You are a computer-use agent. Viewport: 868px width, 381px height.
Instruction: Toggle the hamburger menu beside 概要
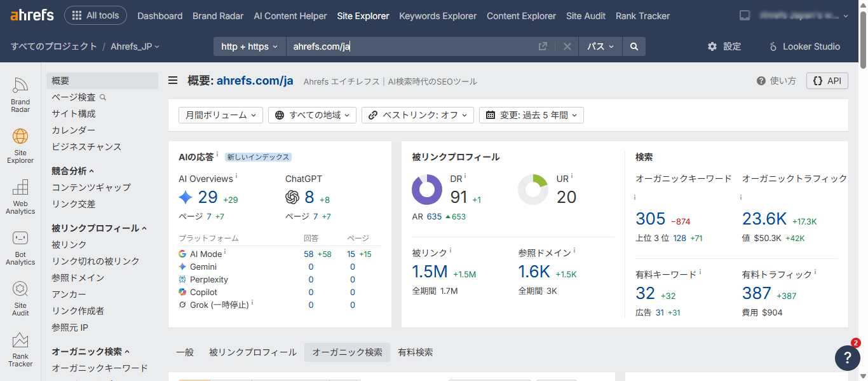173,81
